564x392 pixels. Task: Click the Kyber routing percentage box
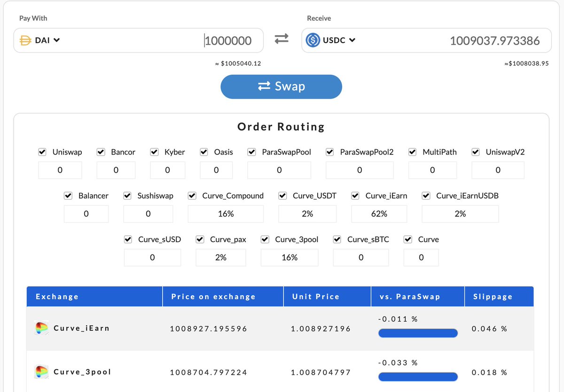point(168,170)
